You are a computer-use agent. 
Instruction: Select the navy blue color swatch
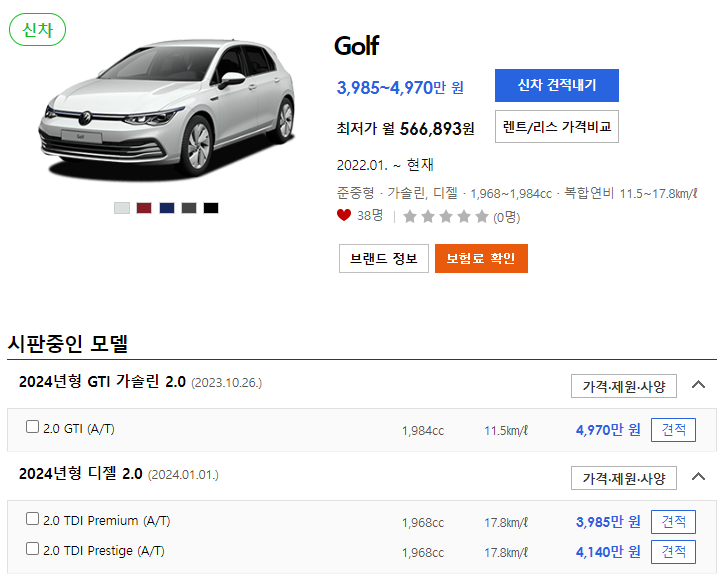click(167, 208)
